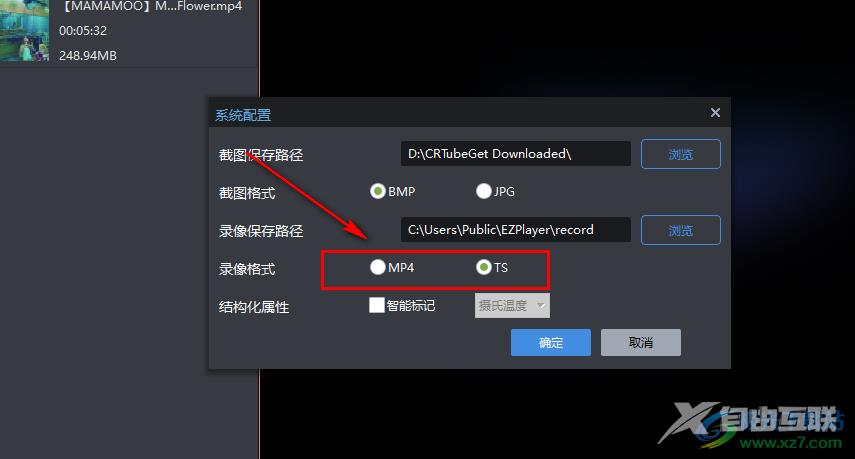The height and width of the screenshot is (459, 855).
Task: Click the 248.94MB file size text
Action: click(x=88, y=56)
